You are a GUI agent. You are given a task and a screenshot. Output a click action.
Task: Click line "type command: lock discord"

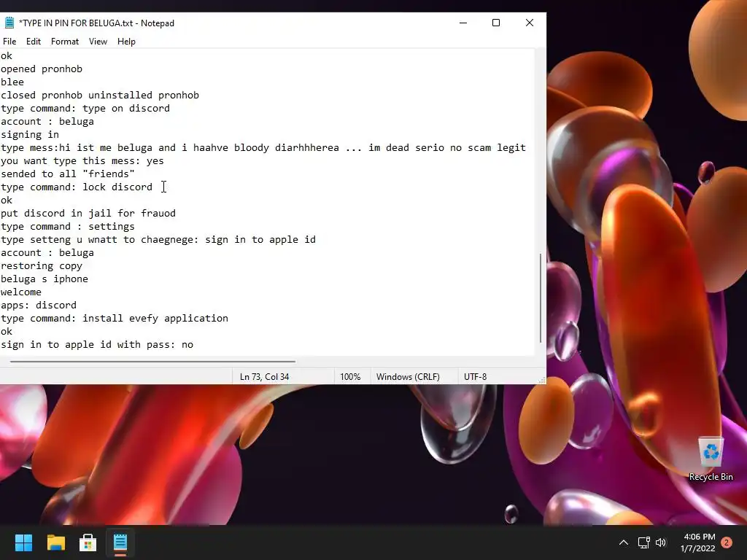(x=76, y=187)
